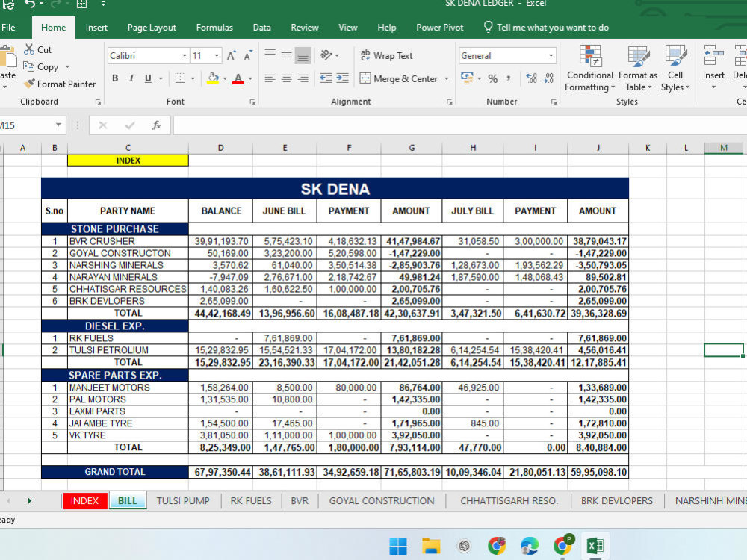The height and width of the screenshot is (560, 747).
Task: Open Microsoft Edge from taskbar
Action: 530,546
